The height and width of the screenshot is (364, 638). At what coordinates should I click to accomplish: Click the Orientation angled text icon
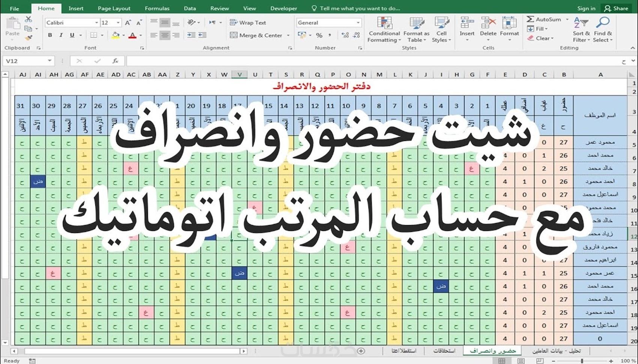(x=191, y=23)
